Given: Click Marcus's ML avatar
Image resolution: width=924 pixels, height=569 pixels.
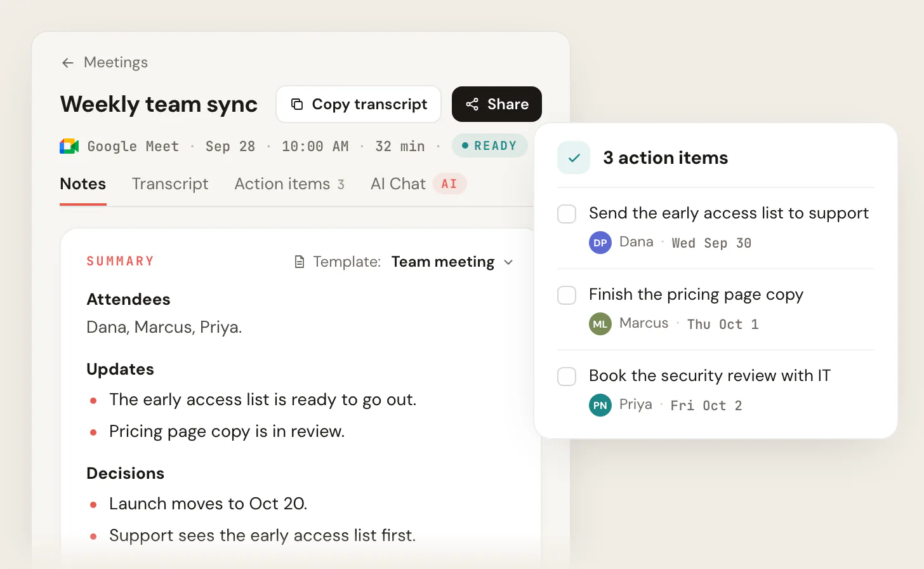Looking at the screenshot, I should point(600,324).
